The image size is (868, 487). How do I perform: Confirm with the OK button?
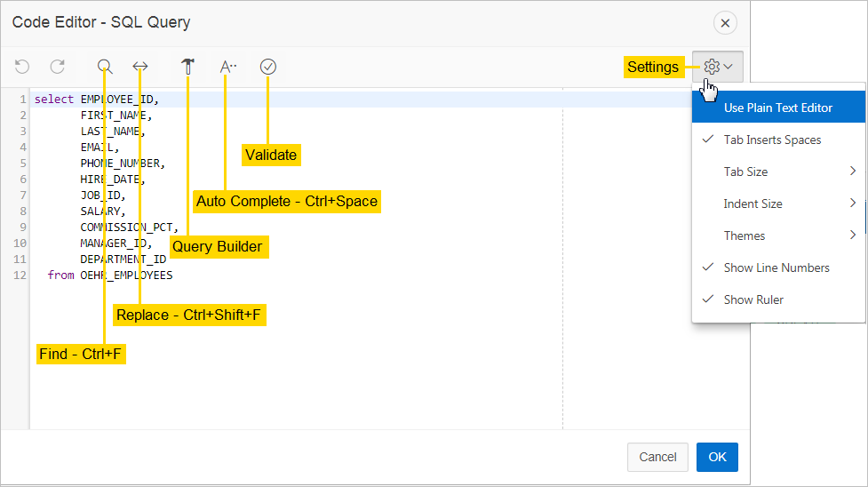coord(717,457)
